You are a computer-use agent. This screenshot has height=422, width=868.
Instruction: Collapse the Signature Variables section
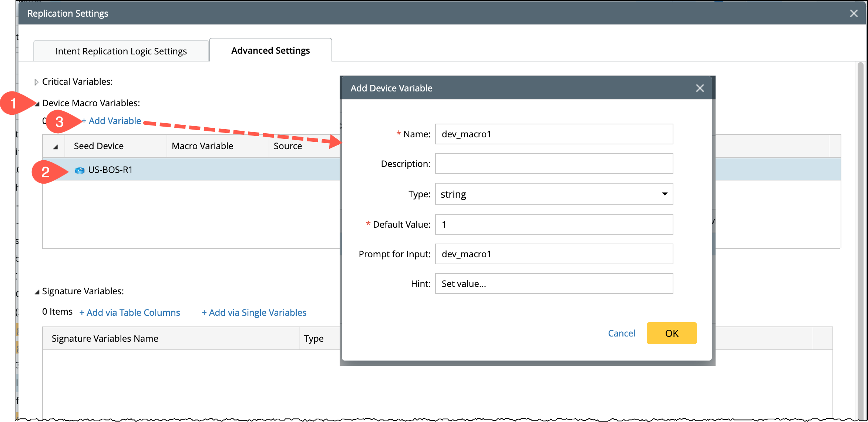click(37, 292)
